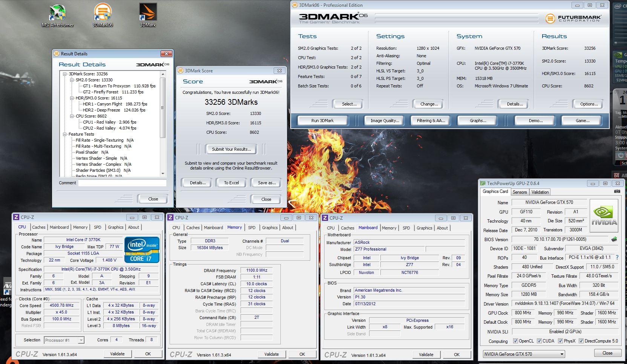Switch to the Sensors tab in GPU-Z
This screenshot has height=364, width=627.
click(x=520, y=192)
